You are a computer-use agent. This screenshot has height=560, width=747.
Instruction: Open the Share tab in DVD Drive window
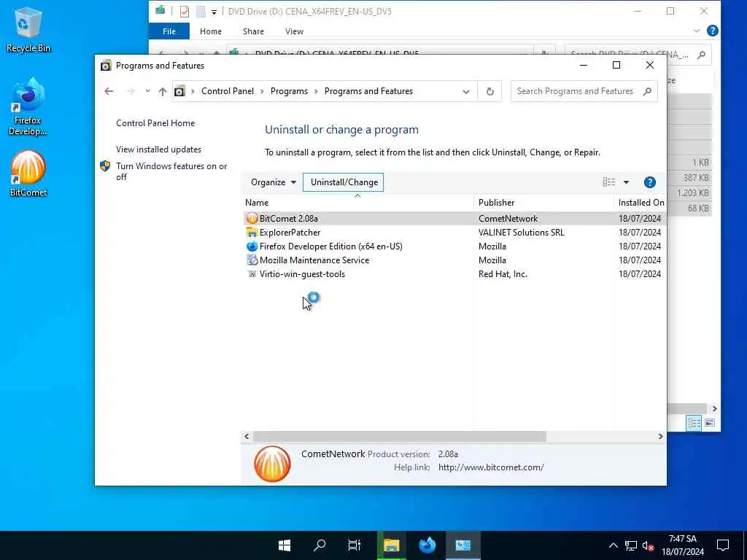(253, 31)
